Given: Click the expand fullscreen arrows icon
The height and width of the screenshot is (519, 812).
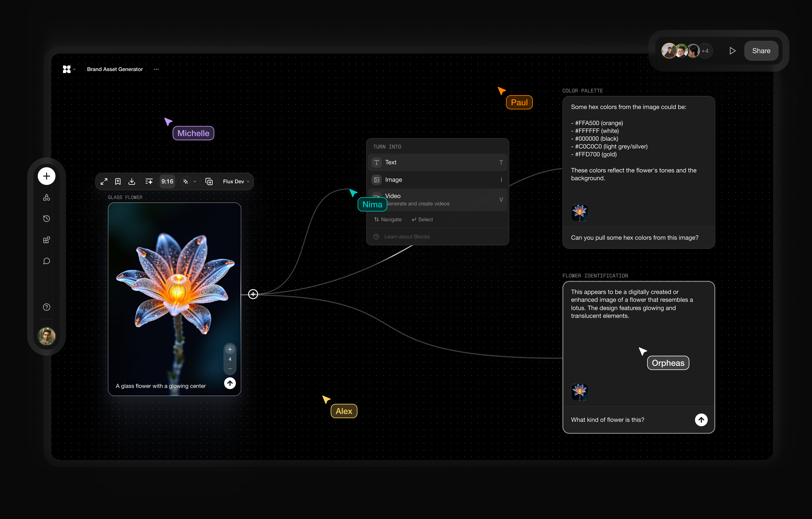Looking at the screenshot, I should point(104,181).
